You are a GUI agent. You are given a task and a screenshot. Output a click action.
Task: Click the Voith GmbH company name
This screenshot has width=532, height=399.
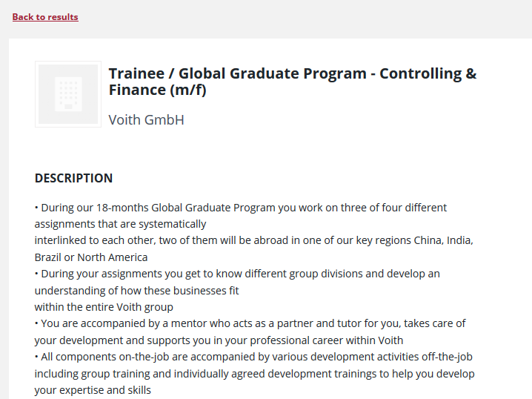[146, 120]
